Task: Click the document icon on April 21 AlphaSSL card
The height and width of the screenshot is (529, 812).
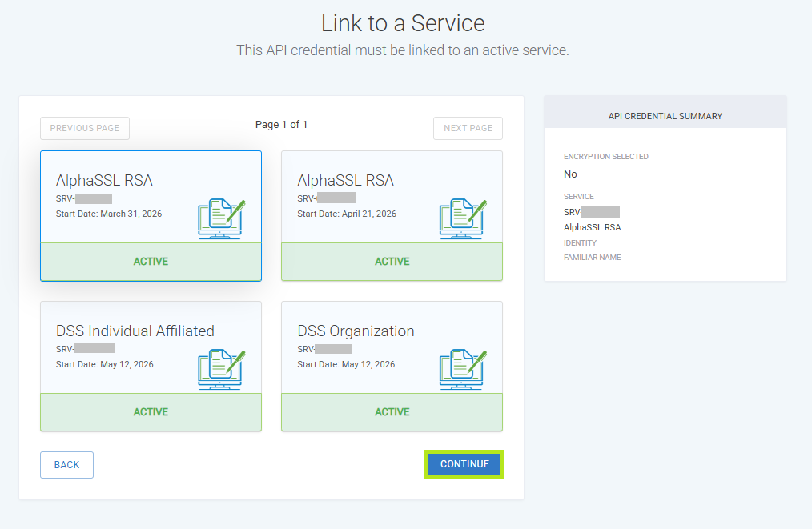Action: pyautogui.click(x=463, y=219)
